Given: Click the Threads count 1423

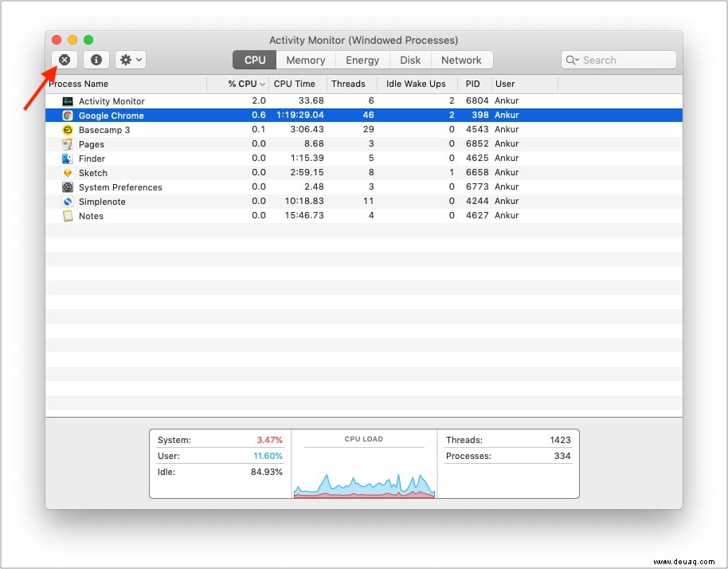Looking at the screenshot, I should point(561,440).
